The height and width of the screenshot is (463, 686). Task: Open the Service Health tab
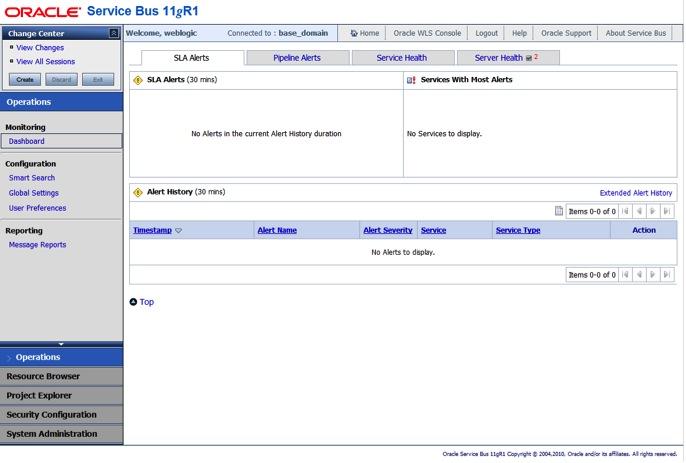coord(401,58)
